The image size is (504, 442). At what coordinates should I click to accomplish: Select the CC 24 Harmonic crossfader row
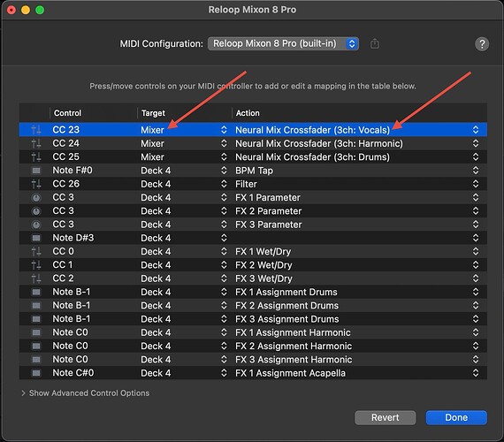click(253, 143)
